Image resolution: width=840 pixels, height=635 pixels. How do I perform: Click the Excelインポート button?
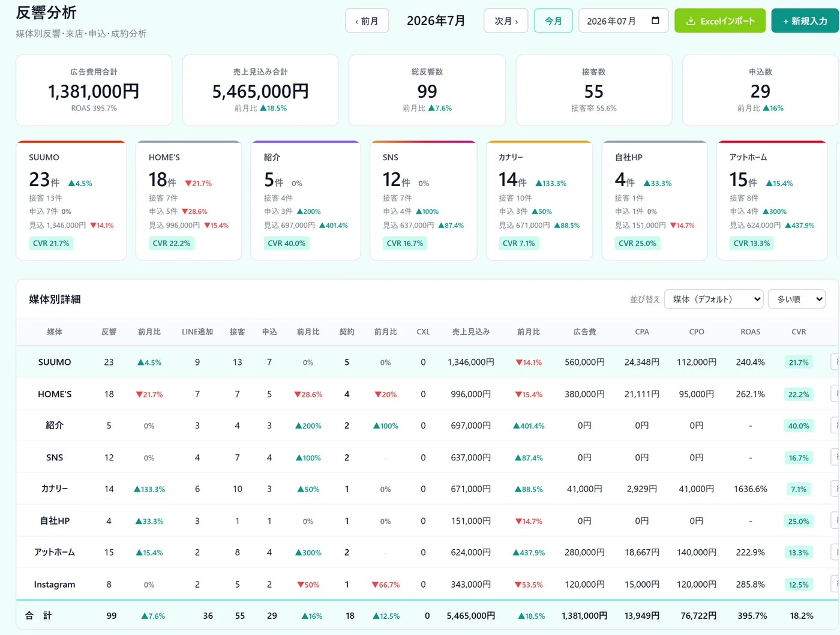(720, 21)
